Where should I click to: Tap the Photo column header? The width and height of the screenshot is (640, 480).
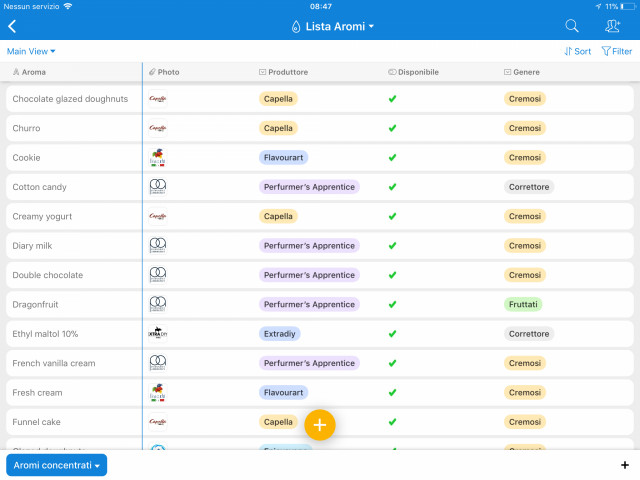tap(164, 72)
